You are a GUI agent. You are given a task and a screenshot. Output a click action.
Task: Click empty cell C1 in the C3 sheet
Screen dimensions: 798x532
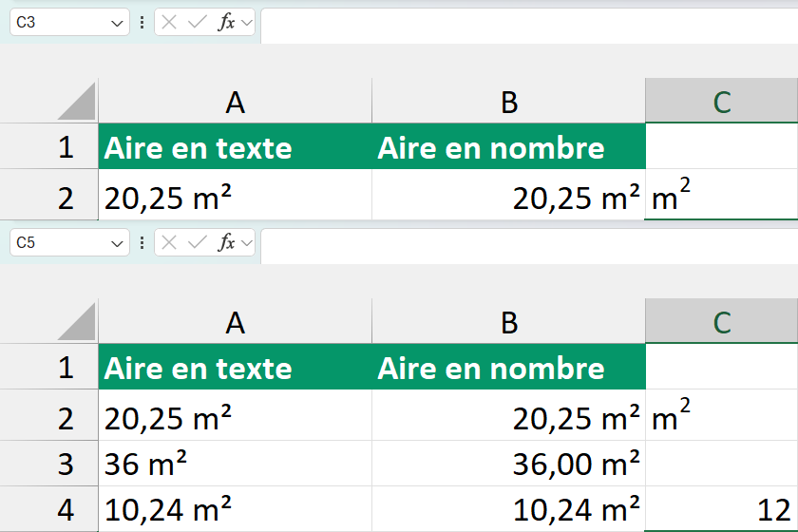click(722, 146)
